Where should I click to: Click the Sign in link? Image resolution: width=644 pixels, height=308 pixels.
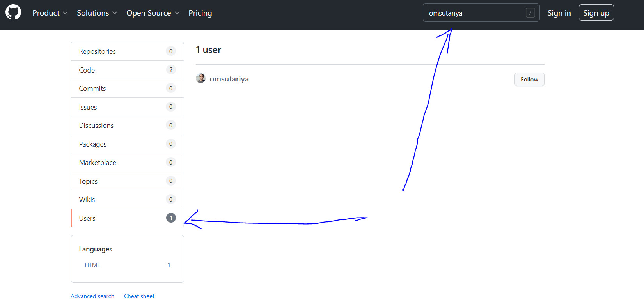[x=559, y=13]
